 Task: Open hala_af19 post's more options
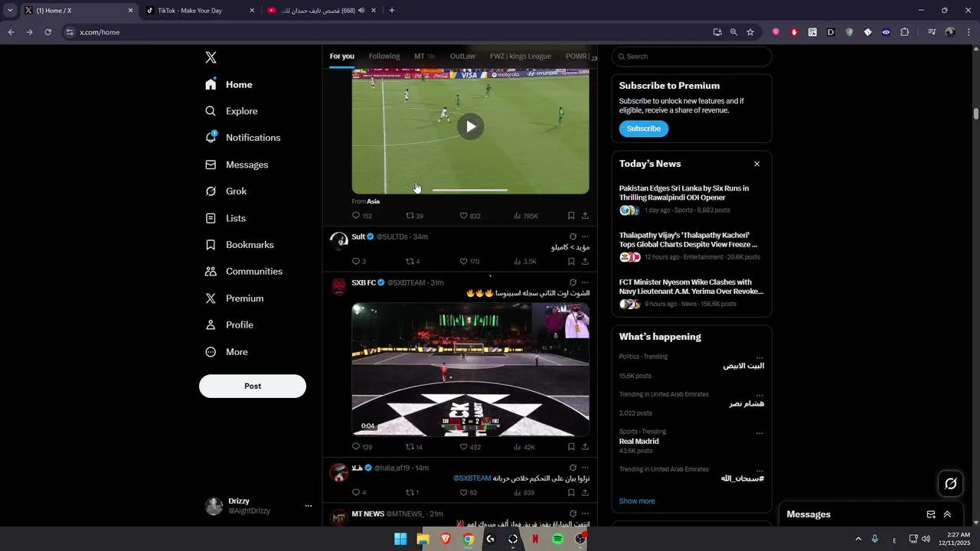[585, 468]
